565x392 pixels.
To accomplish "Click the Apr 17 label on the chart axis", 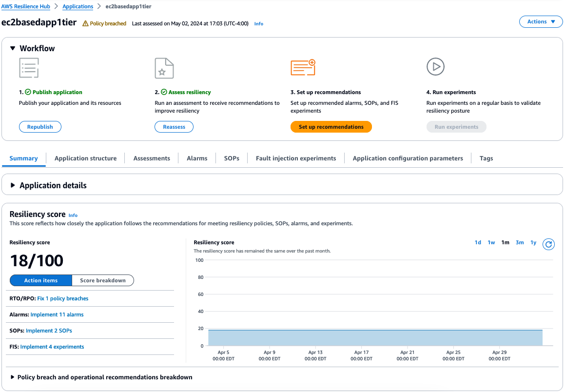I will click(x=361, y=353).
